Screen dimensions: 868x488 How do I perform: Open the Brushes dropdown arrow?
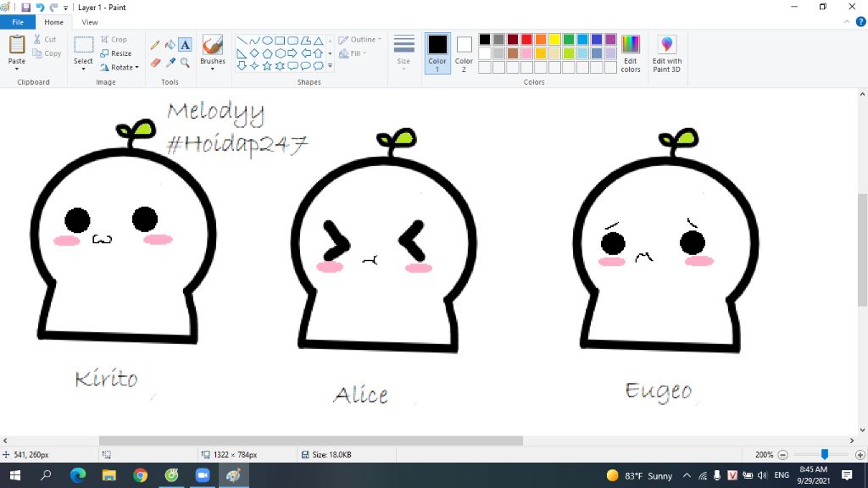(x=213, y=69)
